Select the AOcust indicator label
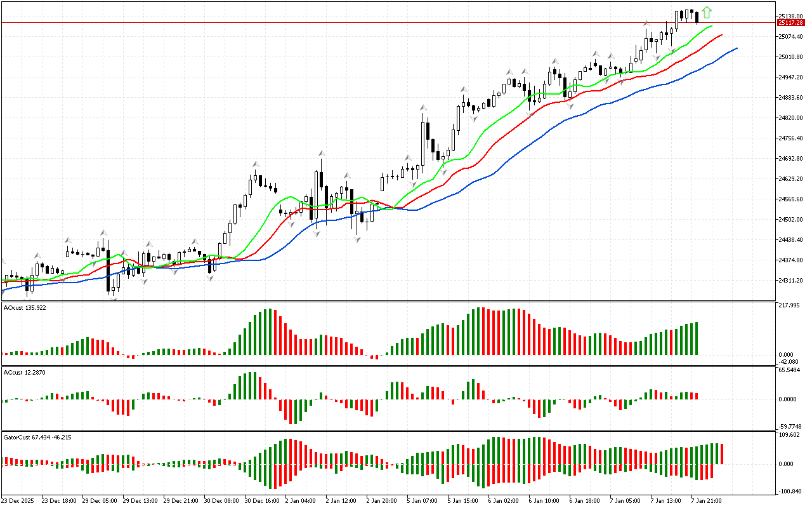 25,308
